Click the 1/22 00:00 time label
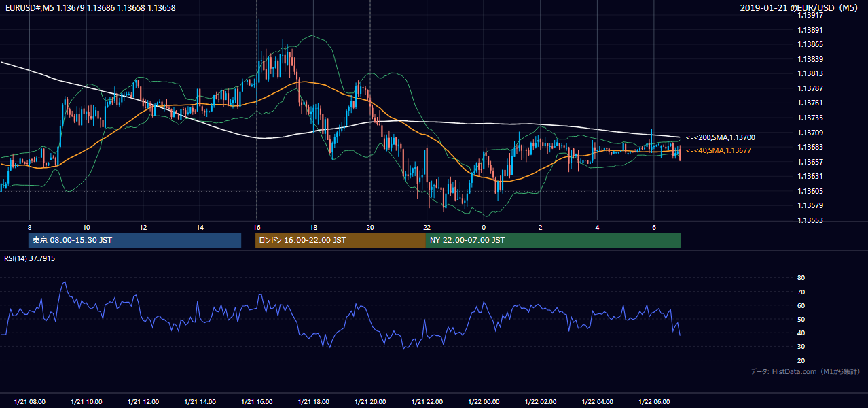The width and height of the screenshot is (868, 408). pyautogui.click(x=484, y=402)
